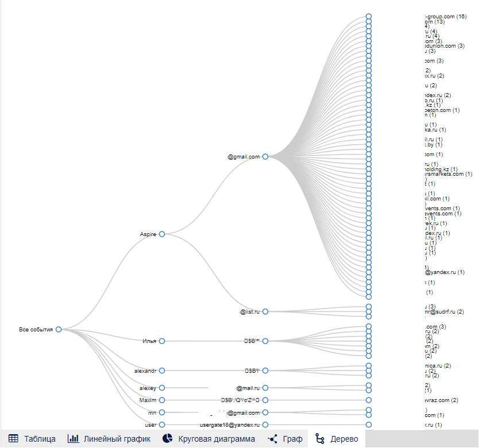
Task: Click the @mail.ru node under alexey
Action: (x=265, y=388)
